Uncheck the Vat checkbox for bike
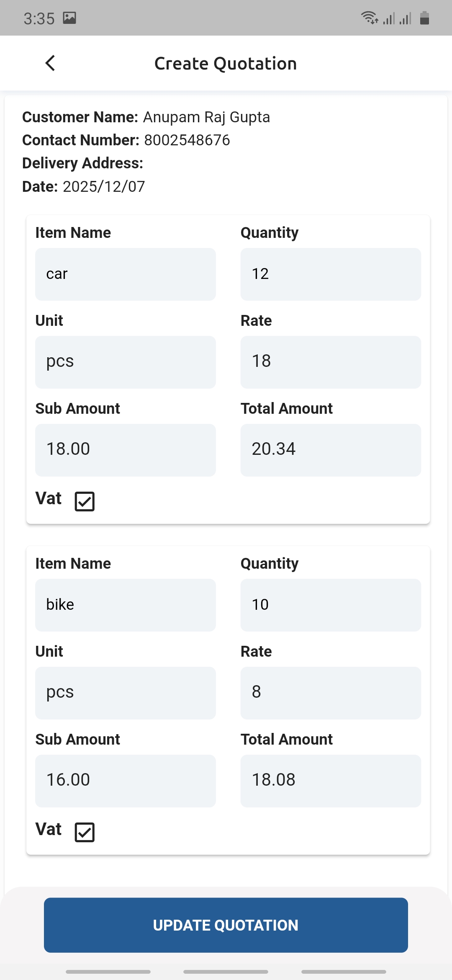This screenshot has width=452, height=980. tap(85, 832)
